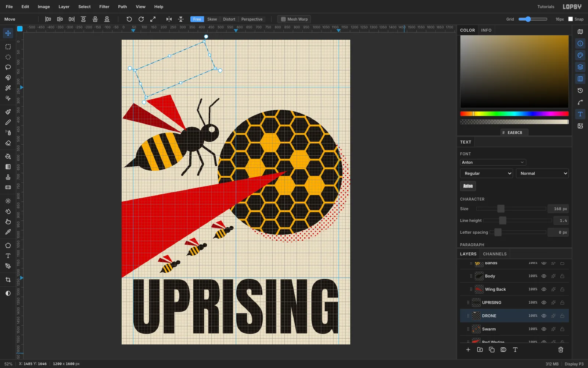Lock the DRONE layer
This screenshot has width=588, height=368.
pyautogui.click(x=562, y=316)
